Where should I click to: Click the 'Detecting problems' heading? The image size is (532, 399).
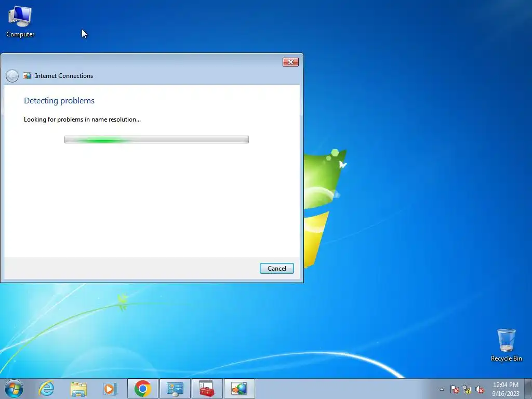click(x=59, y=101)
